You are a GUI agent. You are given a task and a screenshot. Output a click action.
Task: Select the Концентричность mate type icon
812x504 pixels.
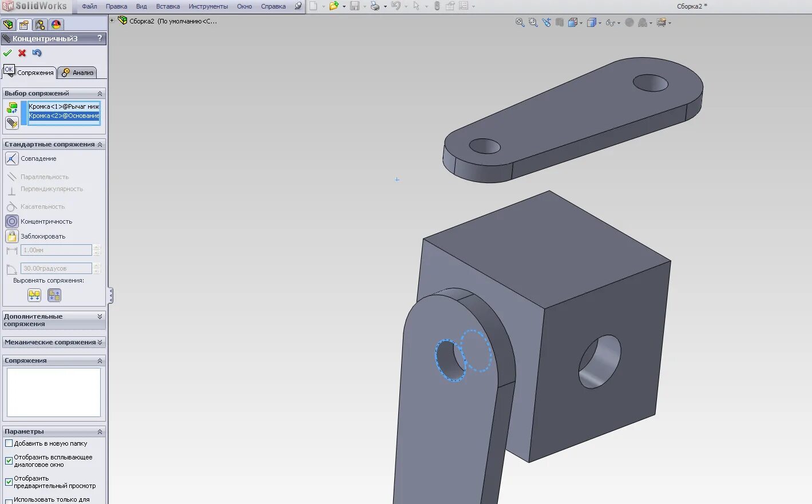pos(11,221)
